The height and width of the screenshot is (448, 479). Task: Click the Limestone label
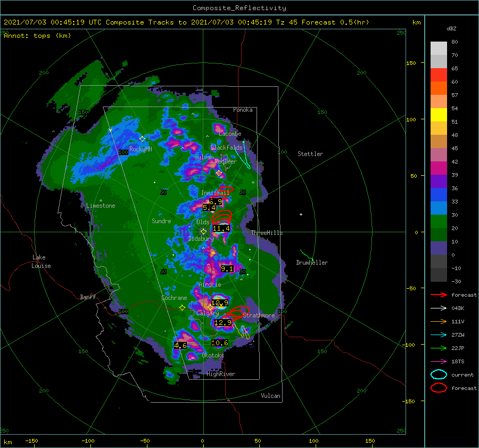click(x=101, y=206)
